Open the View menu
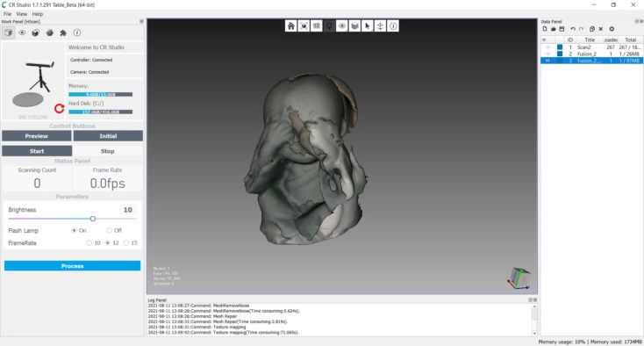The width and height of the screenshot is (644, 346). click(x=22, y=14)
